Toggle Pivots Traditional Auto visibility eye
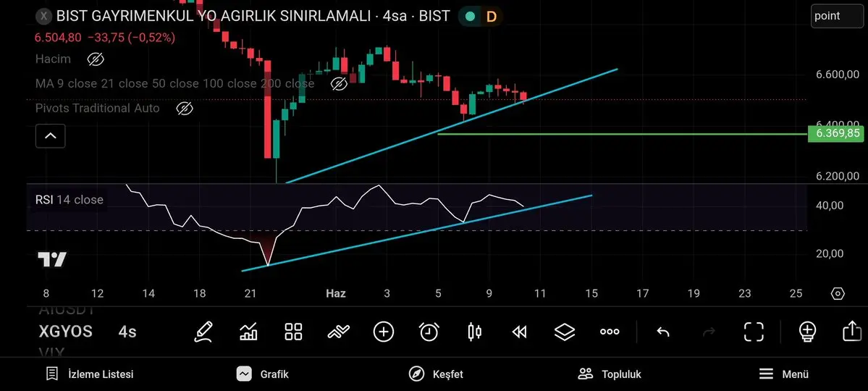Screen dimensions: 868x391 185,109
